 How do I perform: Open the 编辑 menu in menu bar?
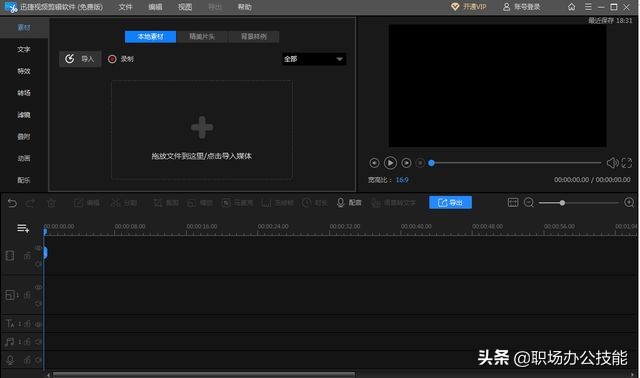(x=155, y=7)
